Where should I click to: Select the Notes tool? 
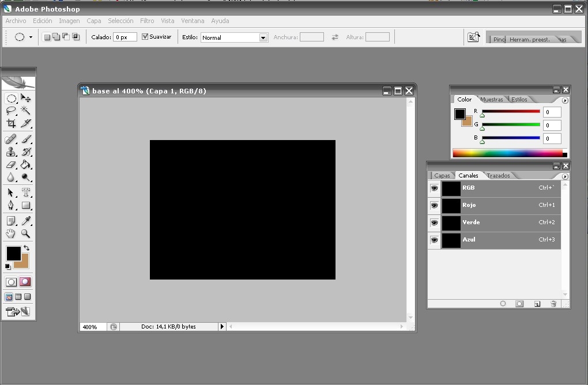(12, 221)
